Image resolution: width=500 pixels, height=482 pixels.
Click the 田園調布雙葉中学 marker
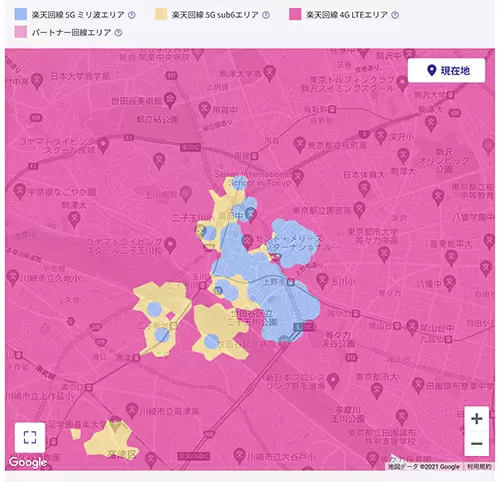coord(418,385)
